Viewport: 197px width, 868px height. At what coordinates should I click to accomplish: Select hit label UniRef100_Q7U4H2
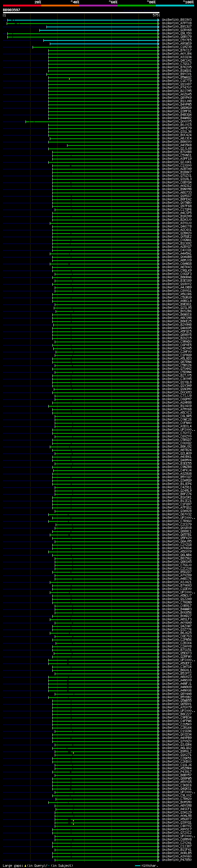(177, 369)
